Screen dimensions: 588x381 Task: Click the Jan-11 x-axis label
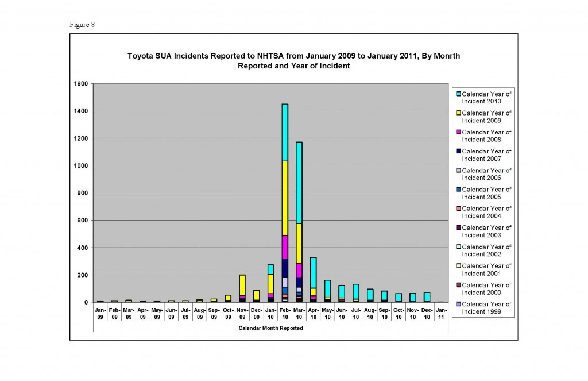coord(440,313)
